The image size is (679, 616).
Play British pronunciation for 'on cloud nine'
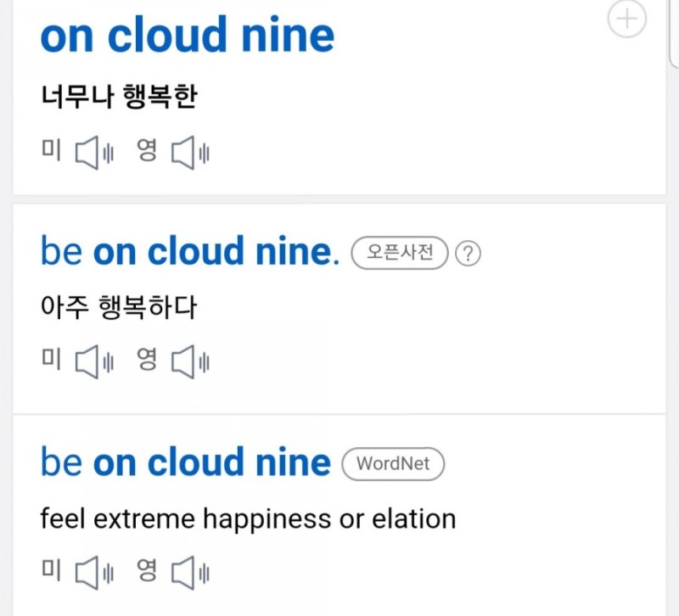(x=190, y=153)
